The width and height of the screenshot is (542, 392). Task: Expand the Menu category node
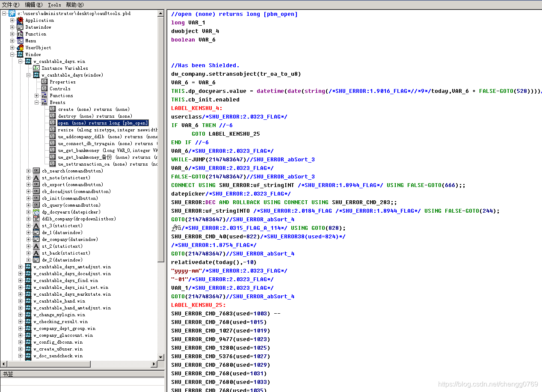tap(12, 41)
